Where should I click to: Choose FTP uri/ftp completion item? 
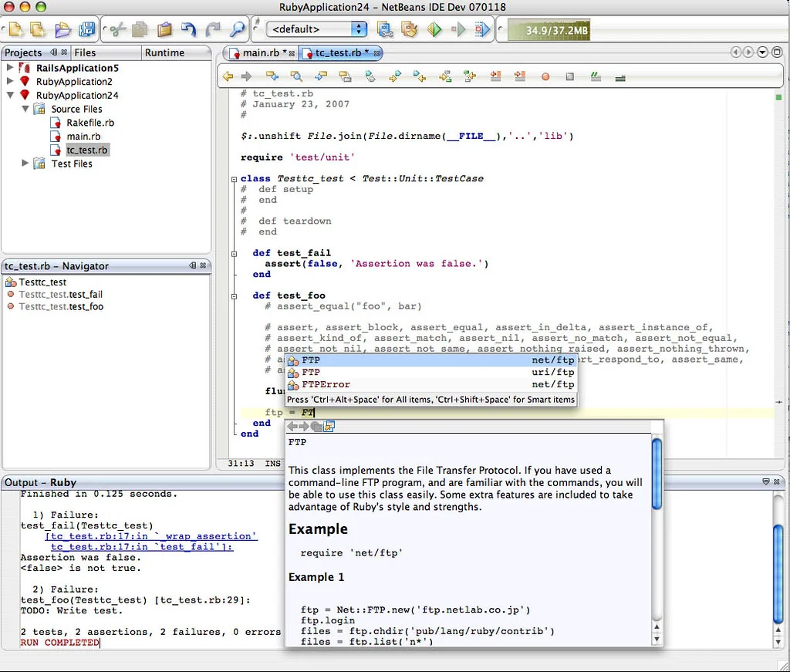[x=430, y=373]
